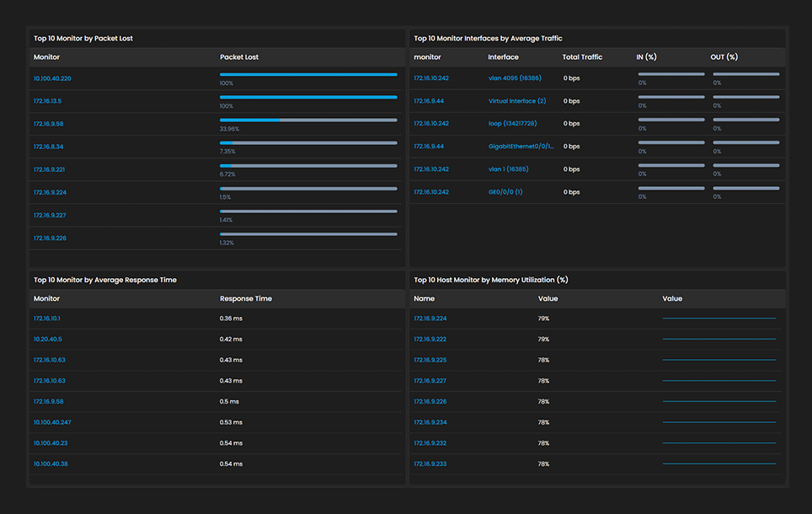Click IN (%) bar for GigabitEthernet0/0/1 row
Image resolution: width=812 pixels, height=514 pixels.
point(671,142)
